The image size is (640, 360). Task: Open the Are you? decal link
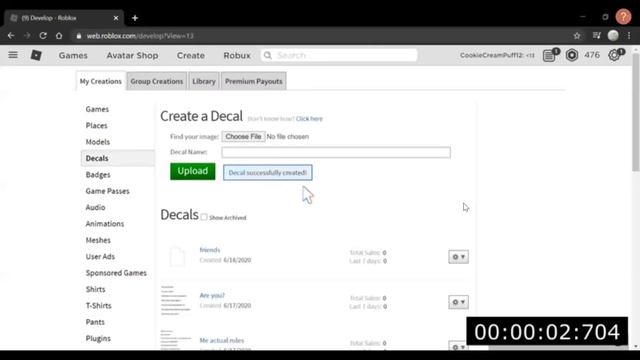pos(212,295)
